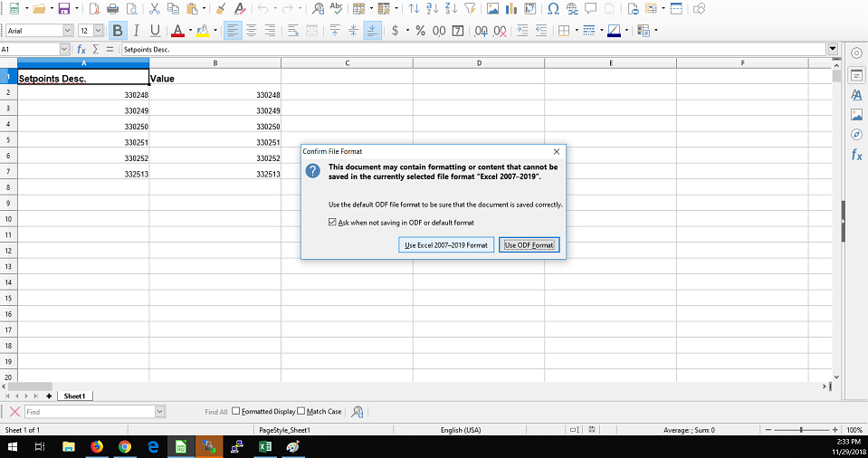The width and height of the screenshot is (868, 458).
Task: Open the Name Box cell reference dropdown
Action: pyautogui.click(x=64, y=49)
